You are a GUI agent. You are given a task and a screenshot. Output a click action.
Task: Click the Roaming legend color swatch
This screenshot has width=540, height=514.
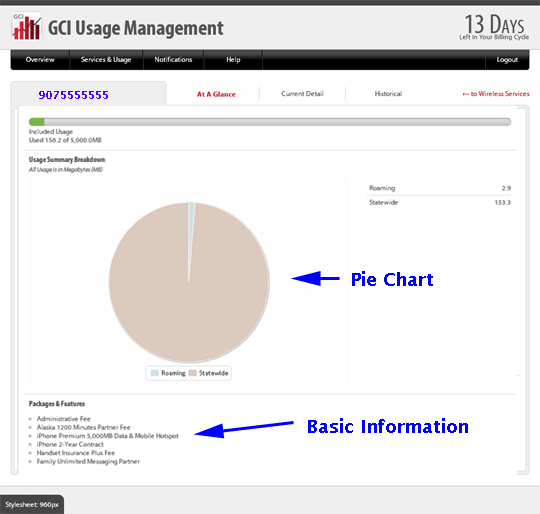point(155,373)
